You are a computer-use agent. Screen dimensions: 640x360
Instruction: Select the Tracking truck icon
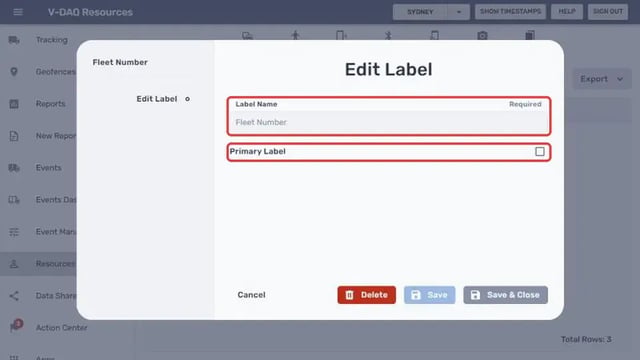pos(14,40)
